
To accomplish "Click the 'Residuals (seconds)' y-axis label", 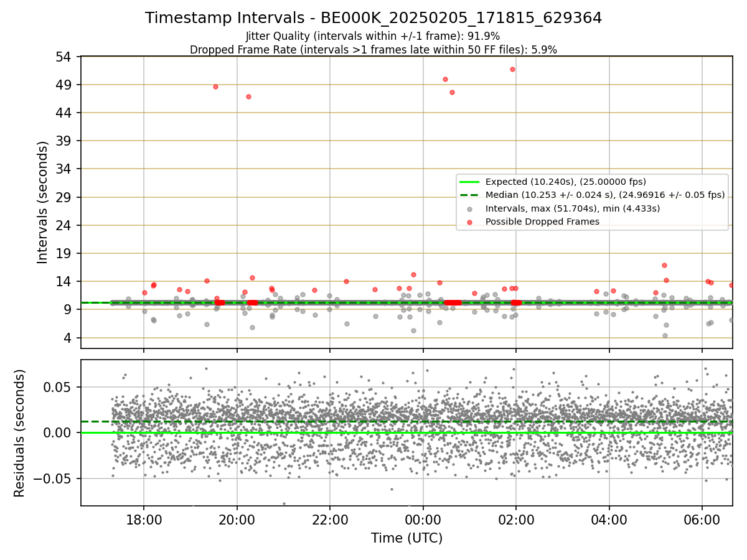I will (20, 433).
